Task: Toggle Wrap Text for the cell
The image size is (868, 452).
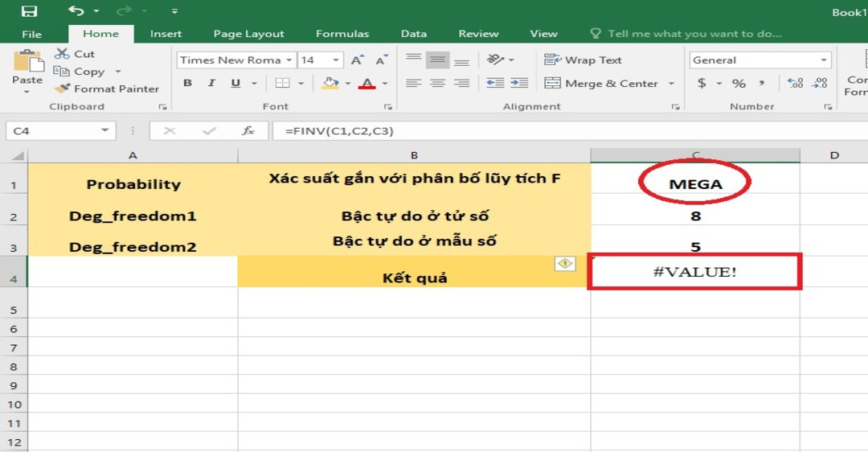Action: (583, 60)
